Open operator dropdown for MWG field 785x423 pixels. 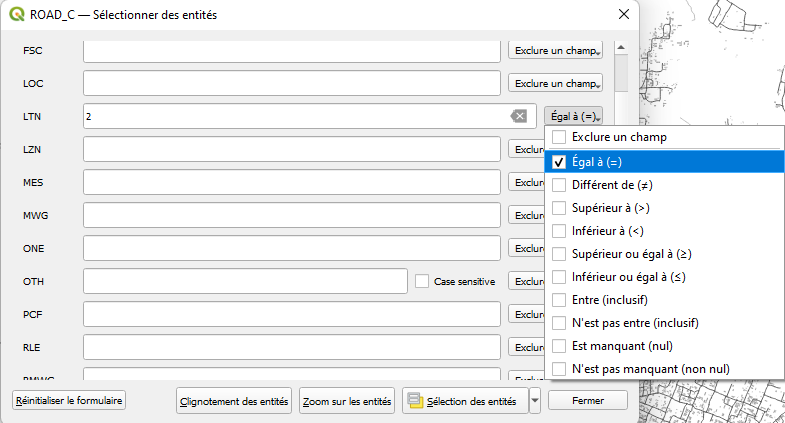527,216
